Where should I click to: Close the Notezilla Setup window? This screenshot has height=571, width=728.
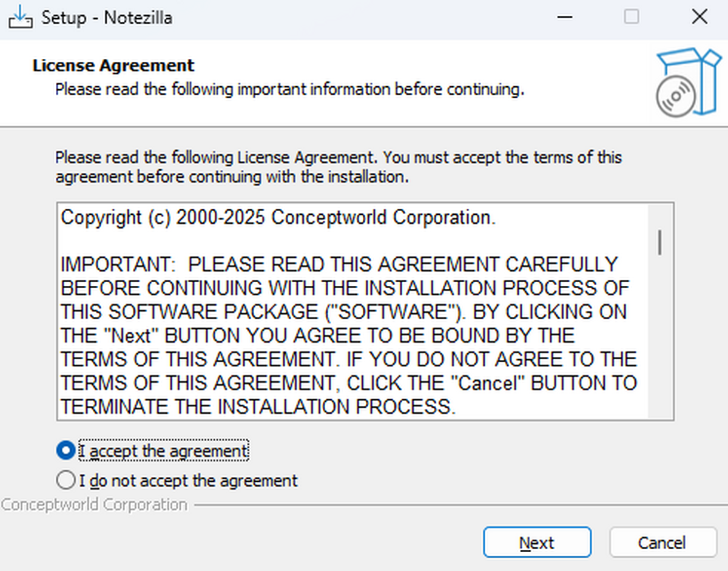[699, 17]
